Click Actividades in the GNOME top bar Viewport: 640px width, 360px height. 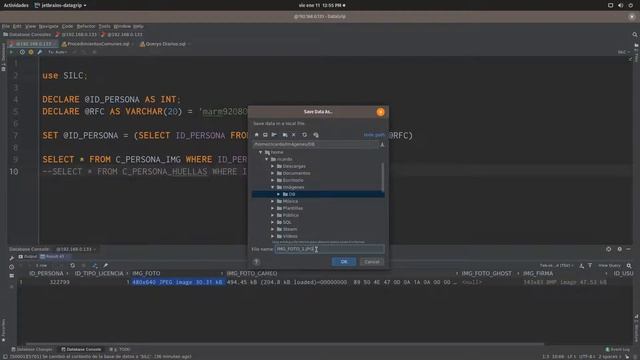(16, 5)
